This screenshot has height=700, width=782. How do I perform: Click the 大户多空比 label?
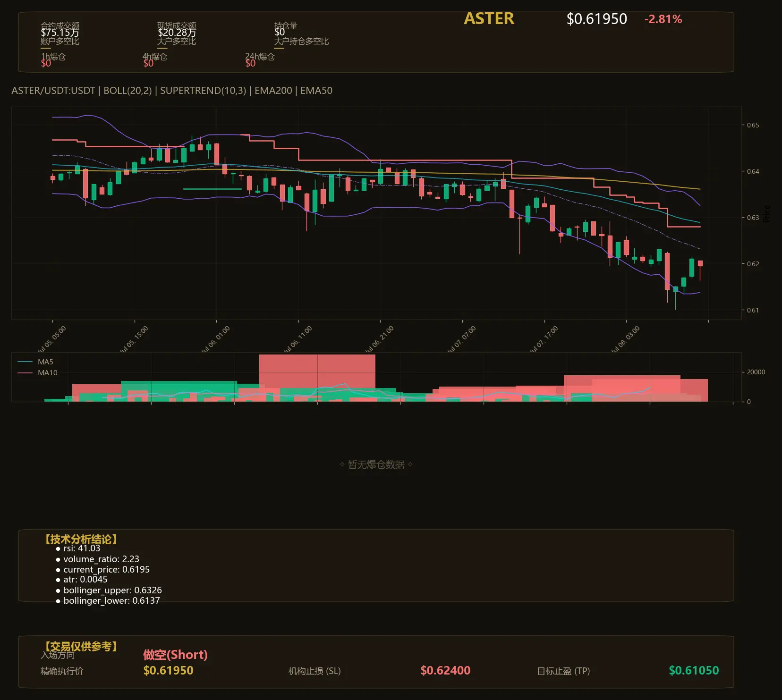coord(177,41)
